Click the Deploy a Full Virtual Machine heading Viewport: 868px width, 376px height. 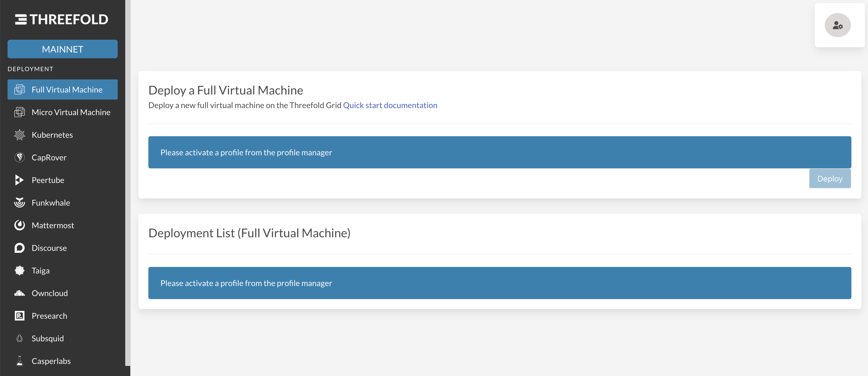point(226,90)
